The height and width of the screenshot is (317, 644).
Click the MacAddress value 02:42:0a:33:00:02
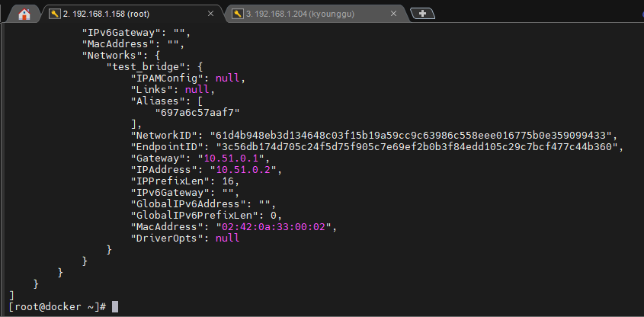point(274,226)
